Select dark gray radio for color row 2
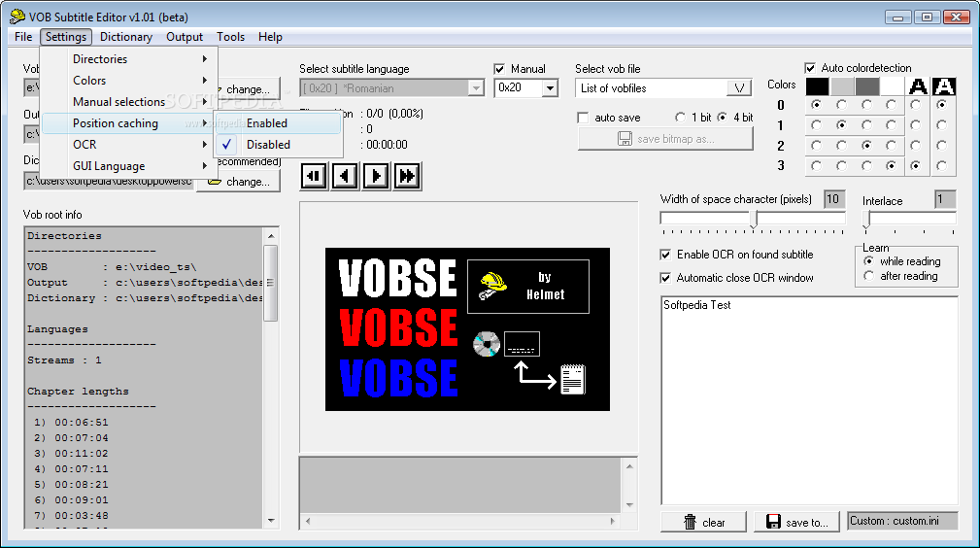The height and width of the screenshot is (548, 980). [x=866, y=145]
